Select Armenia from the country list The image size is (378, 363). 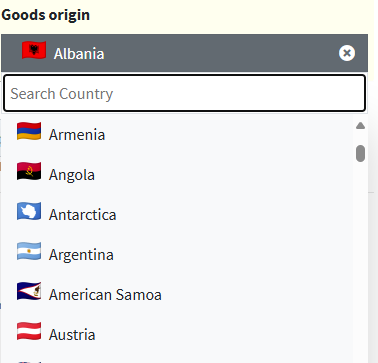(177, 134)
